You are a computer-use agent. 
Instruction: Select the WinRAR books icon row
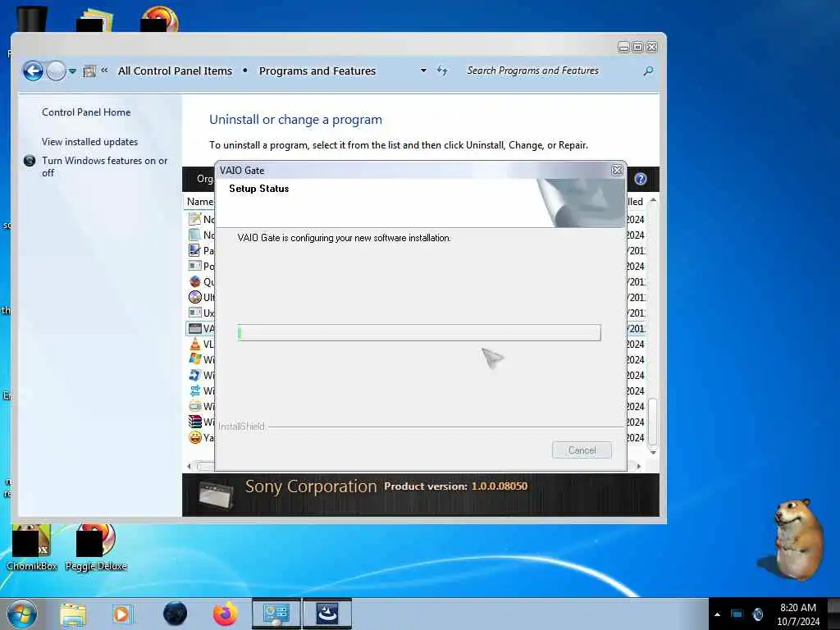click(x=195, y=422)
